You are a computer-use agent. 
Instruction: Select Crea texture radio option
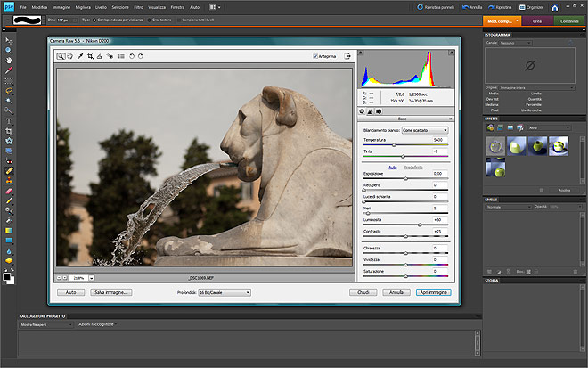[150, 20]
